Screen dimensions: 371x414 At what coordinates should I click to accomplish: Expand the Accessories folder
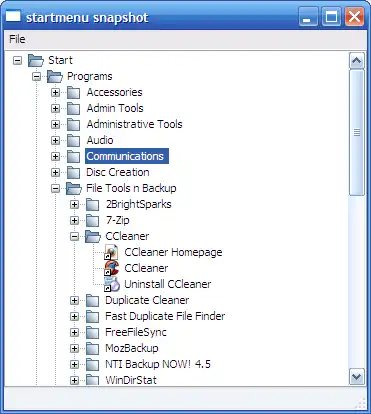pos(55,92)
